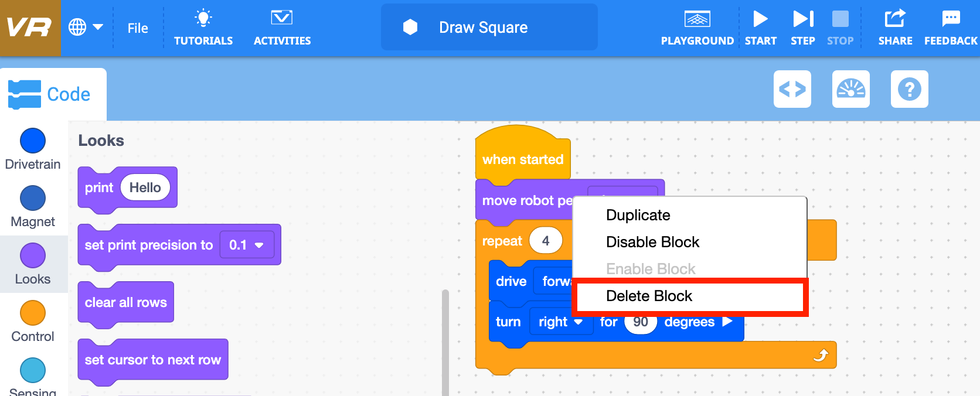Open the help question mark
Viewport: 980px width, 396px height.
pyautogui.click(x=909, y=89)
